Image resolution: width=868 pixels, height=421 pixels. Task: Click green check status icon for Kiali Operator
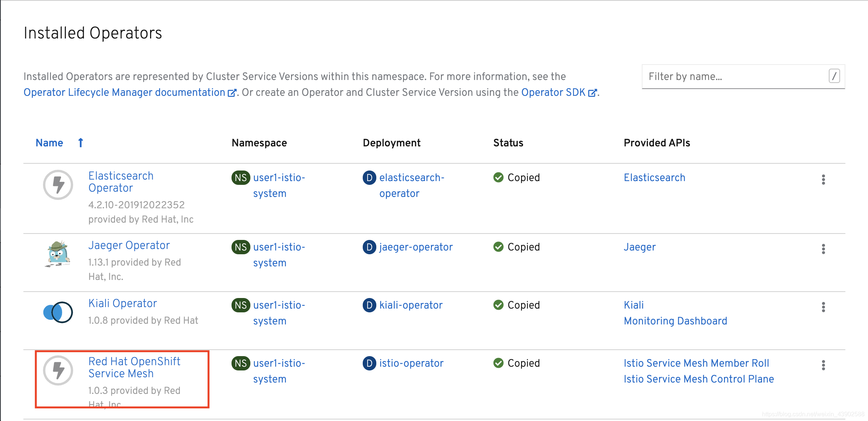click(498, 305)
